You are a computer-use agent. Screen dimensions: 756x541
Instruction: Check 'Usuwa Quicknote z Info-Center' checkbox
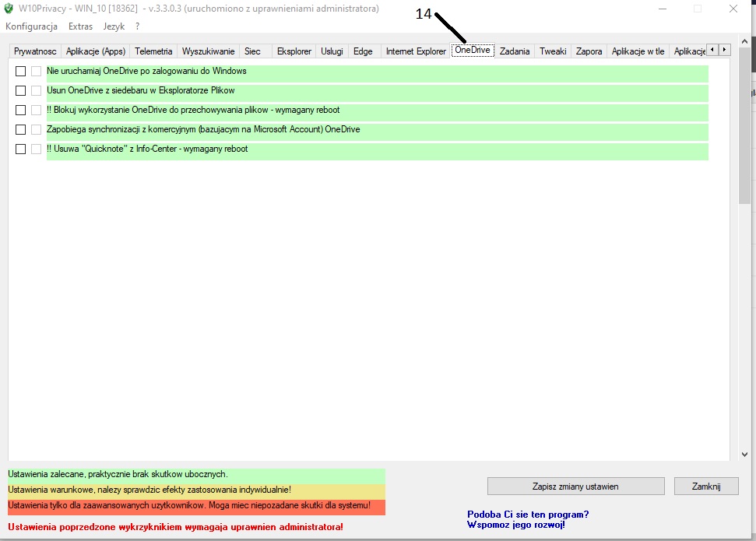[x=20, y=149]
